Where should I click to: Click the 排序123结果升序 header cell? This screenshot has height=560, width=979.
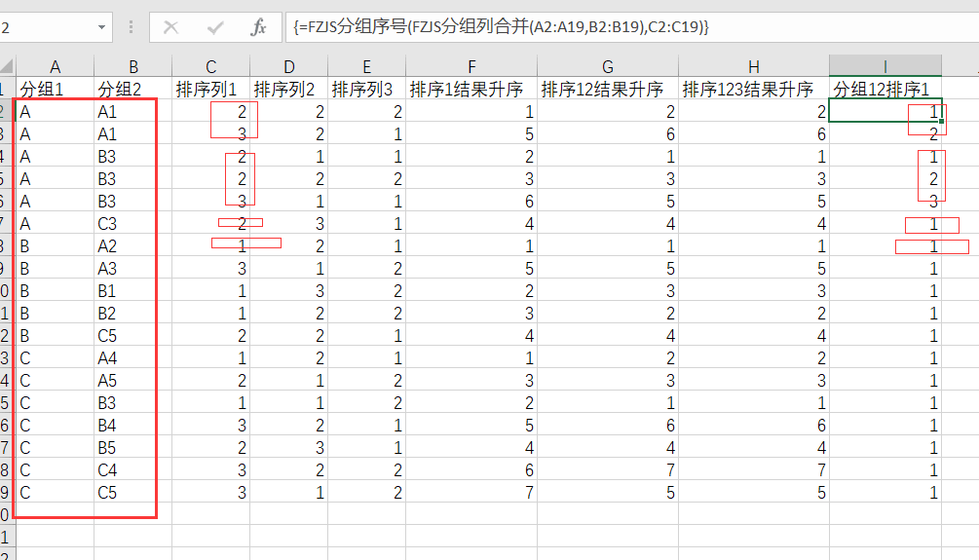click(x=754, y=89)
